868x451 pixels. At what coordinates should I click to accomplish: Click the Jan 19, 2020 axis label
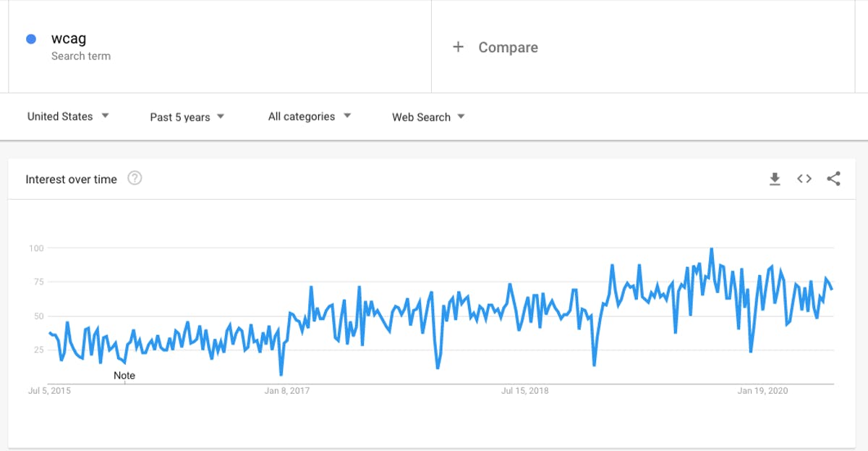(762, 391)
